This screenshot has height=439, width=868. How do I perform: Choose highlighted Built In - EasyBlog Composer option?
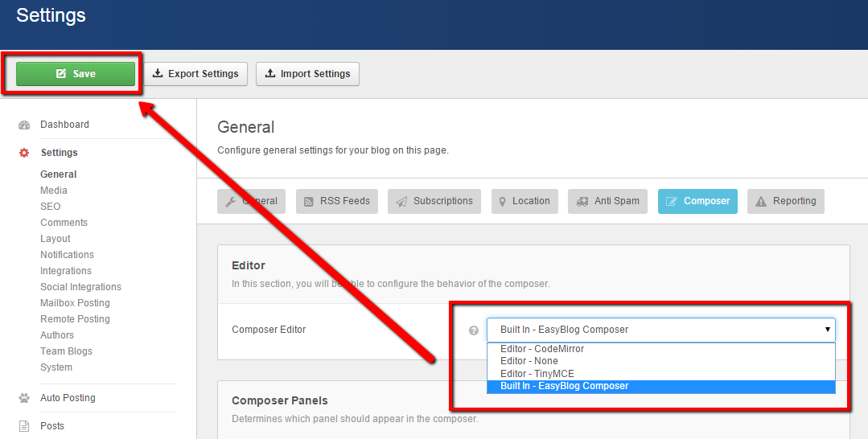point(661,386)
